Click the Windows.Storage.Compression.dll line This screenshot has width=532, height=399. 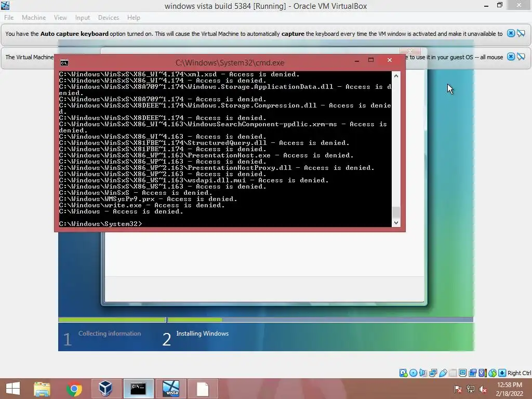(x=225, y=109)
